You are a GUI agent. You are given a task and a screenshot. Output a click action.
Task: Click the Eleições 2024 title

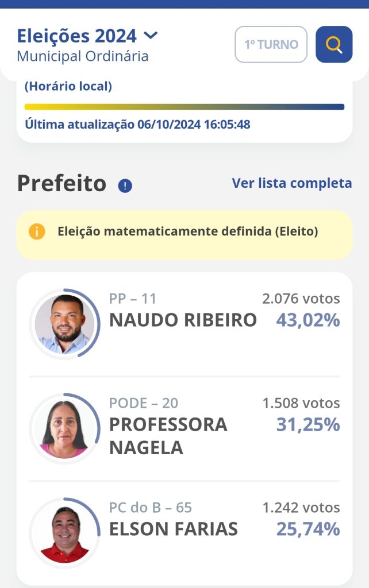point(77,36)
